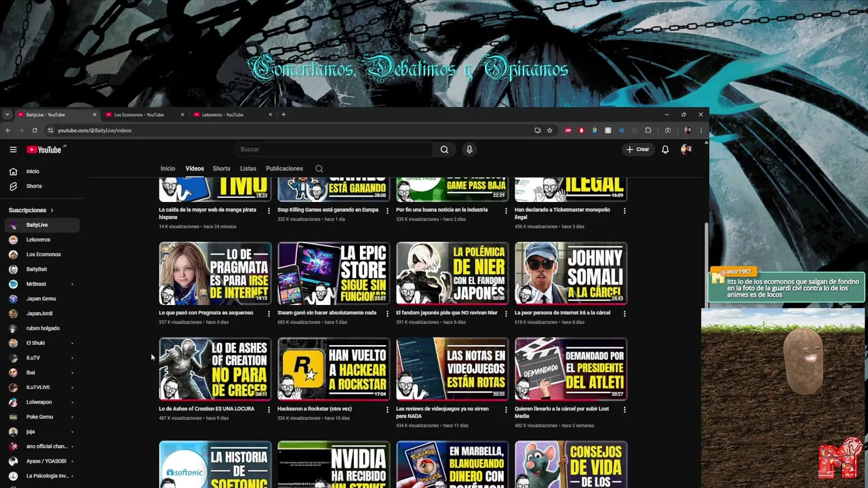Image resolution: width=868 pixels, height=488 pixels.
Task: Go back with the browser back arrow
Action: [8, 130]
